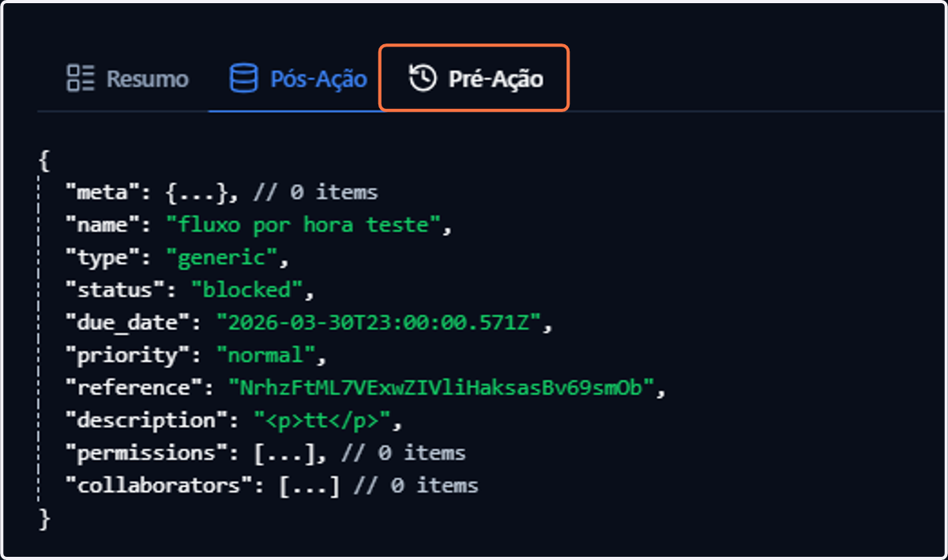Click the reference string value

(442, 387)
